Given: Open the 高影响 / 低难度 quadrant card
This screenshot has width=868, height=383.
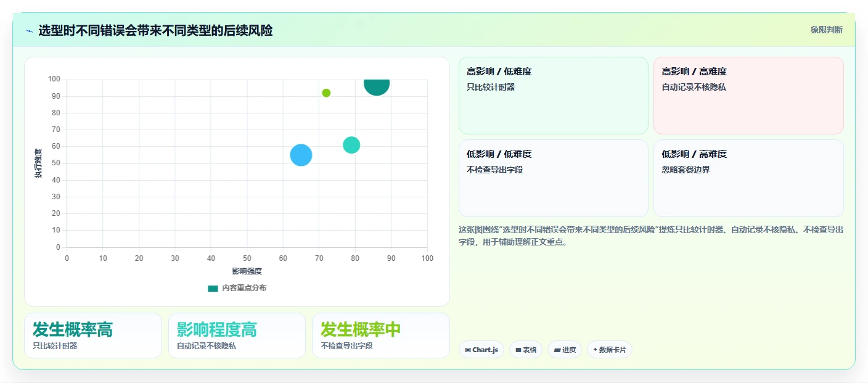Looking at the screenshot, I should point(553,96).
